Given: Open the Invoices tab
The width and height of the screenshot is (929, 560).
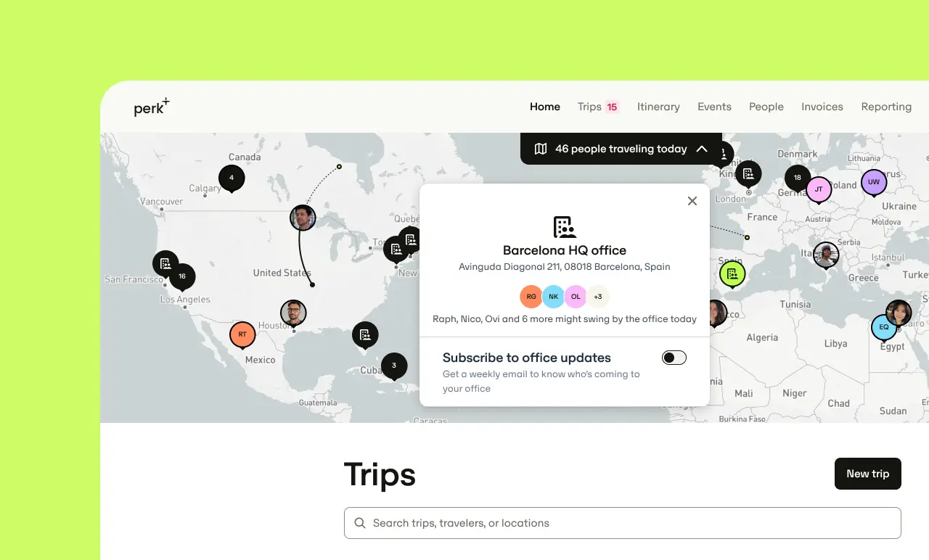Looking at the screenshot, I should point(822,107).
